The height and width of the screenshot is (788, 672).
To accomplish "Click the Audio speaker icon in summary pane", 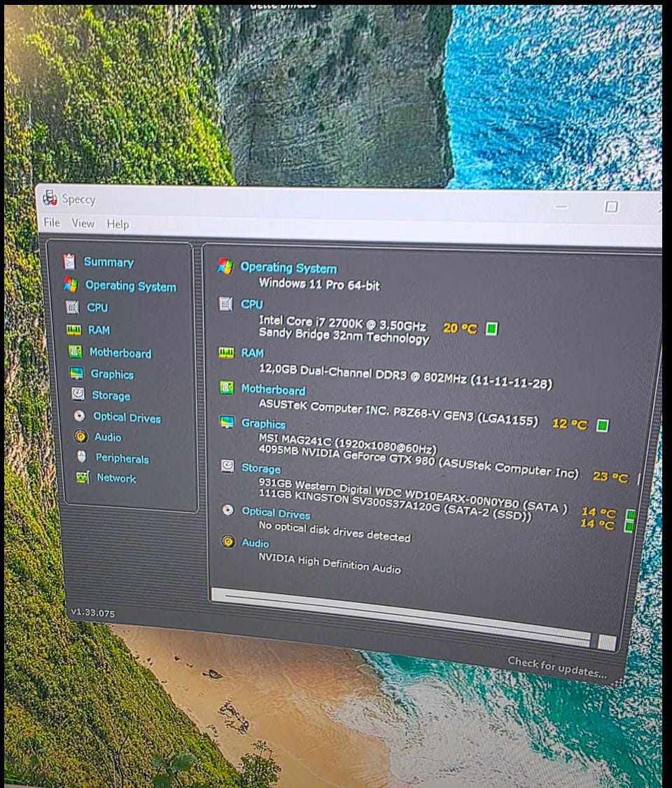I will 228,541.
